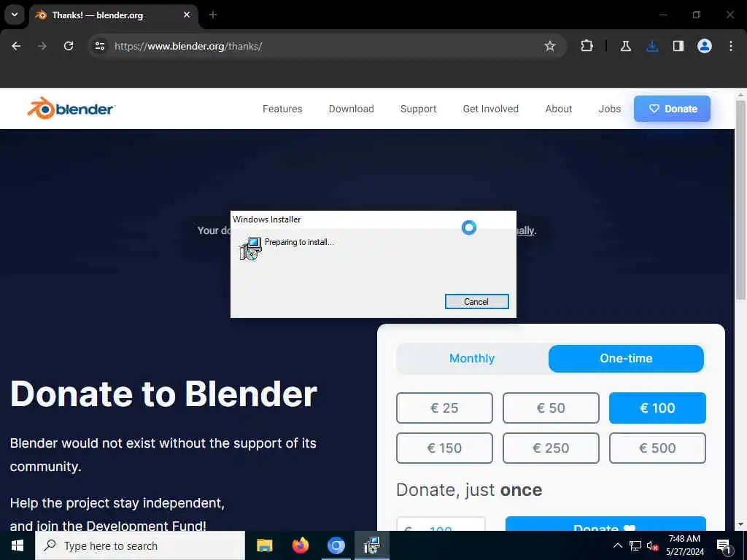This screenshot has height=560, width=747.
Task: Open the taskbar clock and date
Action: [684, 545]
